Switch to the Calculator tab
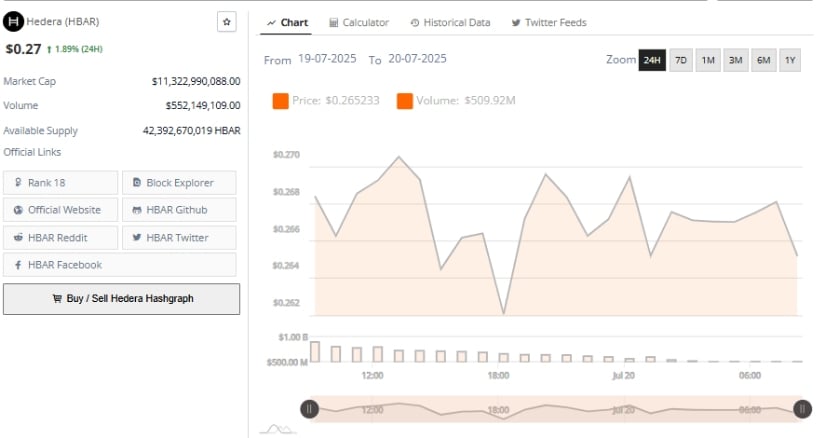The height and width of the screenshot is (438, 825). coord(359,23)
